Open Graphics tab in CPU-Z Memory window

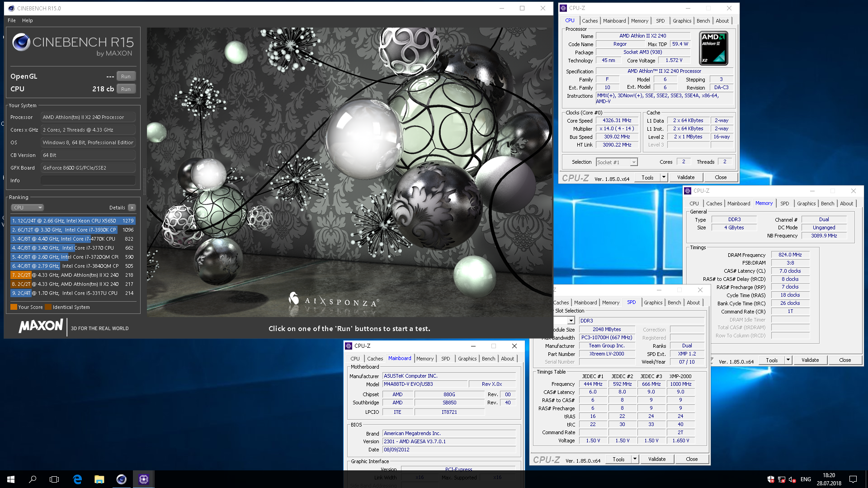pos(806,204)
